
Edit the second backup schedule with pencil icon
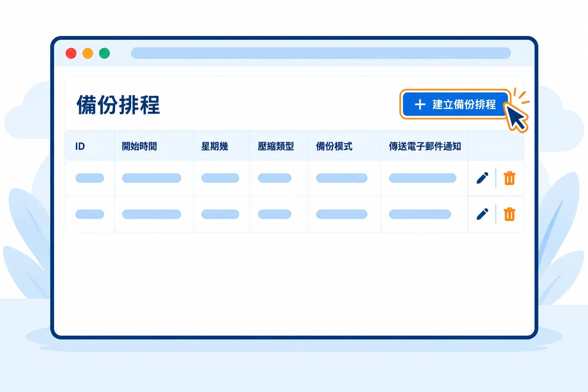point(482,214)
